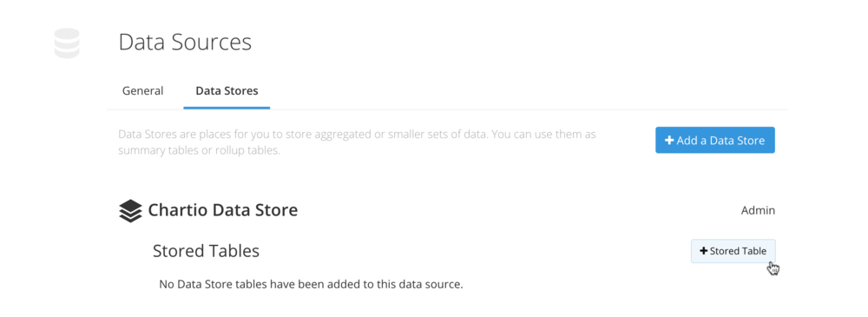Click the divider line under the tabs row
The height and width of the screenshot is (317, 868).
(x=447, y=109)
